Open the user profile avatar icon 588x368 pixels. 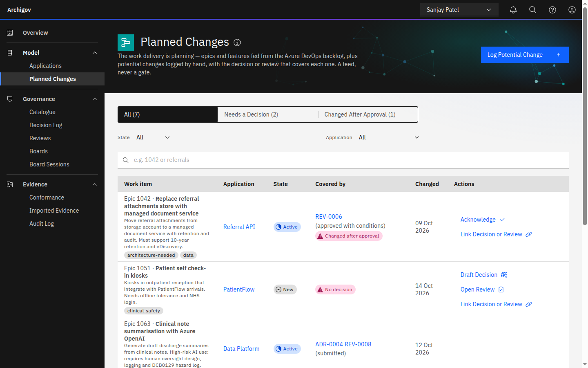tap(572, 10)
